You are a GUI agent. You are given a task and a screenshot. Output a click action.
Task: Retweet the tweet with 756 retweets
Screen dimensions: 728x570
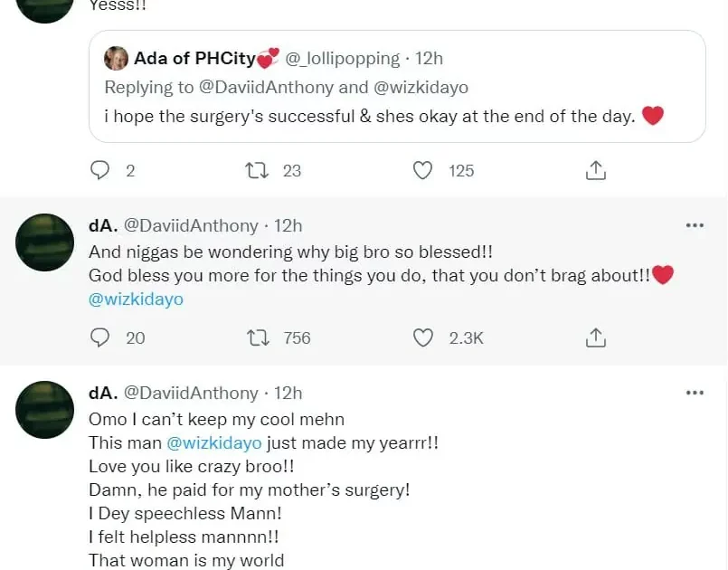point(259,337)
